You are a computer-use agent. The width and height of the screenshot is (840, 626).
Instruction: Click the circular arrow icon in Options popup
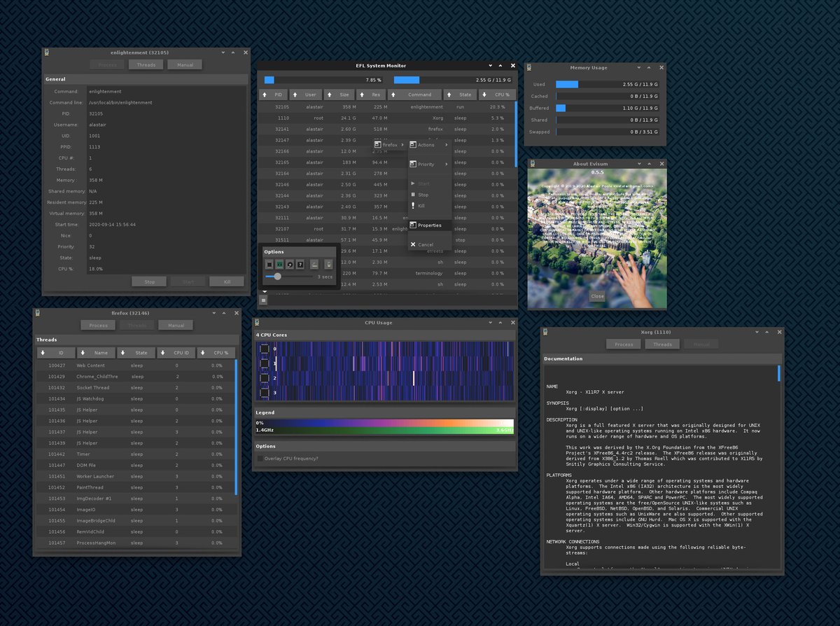pos(290,264)
